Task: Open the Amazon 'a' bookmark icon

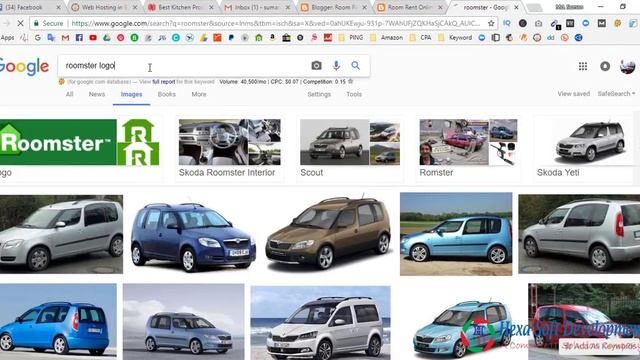Action: click(272, 38)
